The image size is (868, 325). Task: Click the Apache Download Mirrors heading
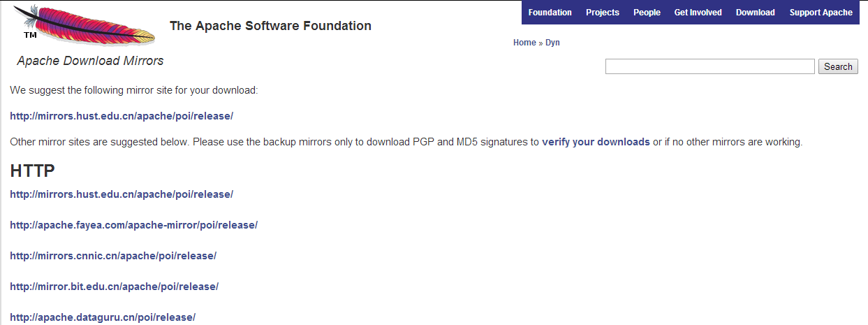tap(90, 61)
